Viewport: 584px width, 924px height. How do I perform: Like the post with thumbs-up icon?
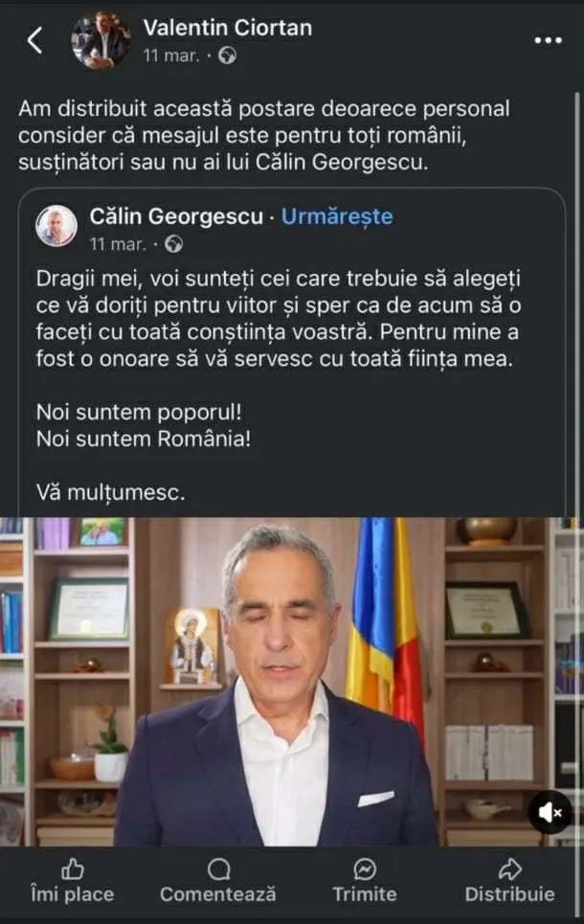point(73,868)
